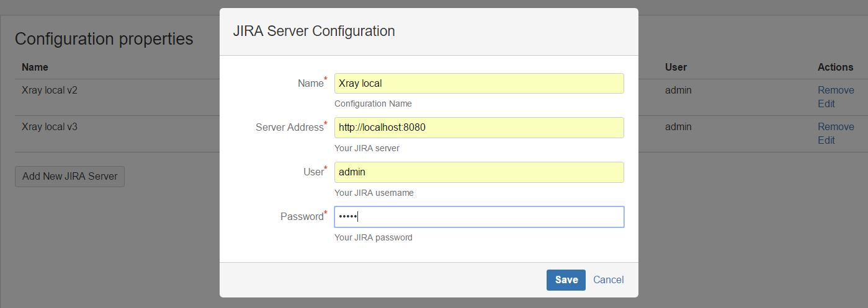Click the JIRA Server Configuration dialog title

pos(314,31)
